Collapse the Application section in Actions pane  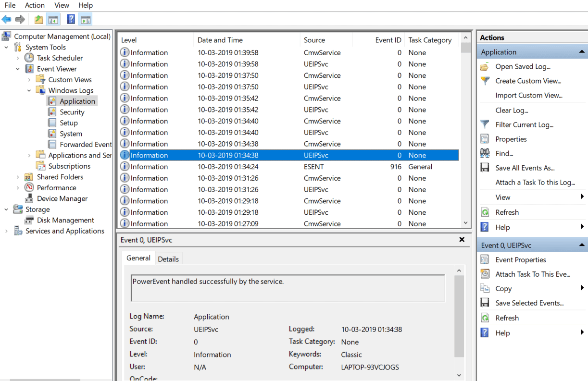(582, 52)
